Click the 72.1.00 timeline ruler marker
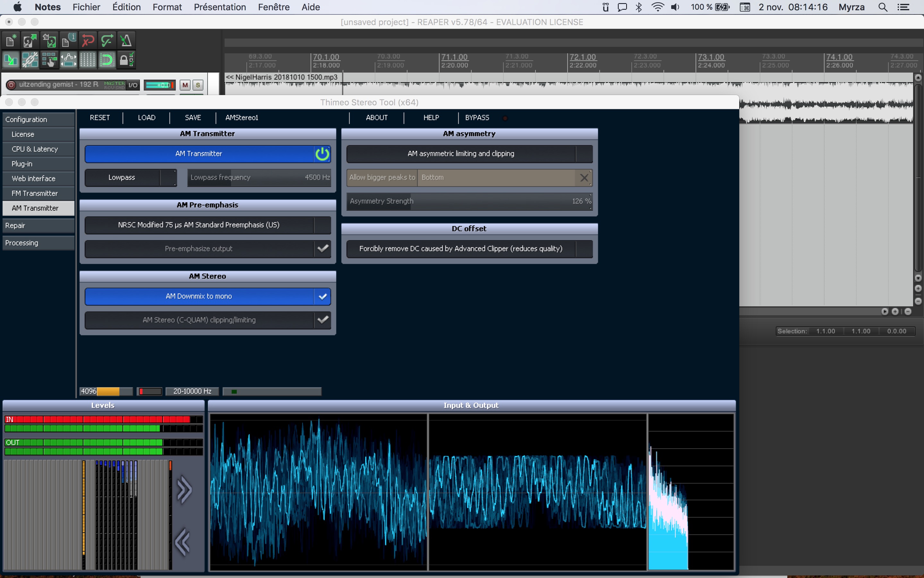924x578 pixels. (x=582, y=57)
